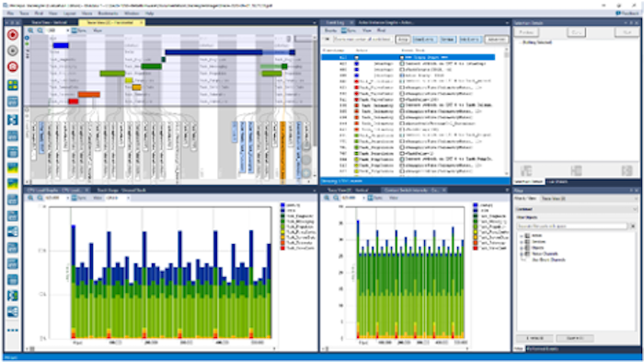644x362 pixels.
Task: Switch to the Stack Usage - Unused Stack tab
Action: click(x=121, y=190)
